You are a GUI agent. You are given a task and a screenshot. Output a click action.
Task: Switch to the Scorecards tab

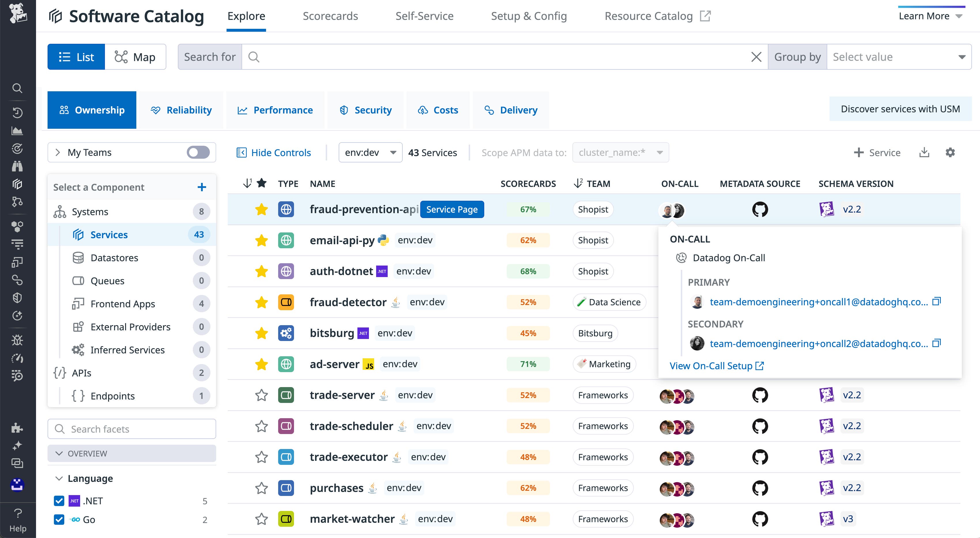330,16
